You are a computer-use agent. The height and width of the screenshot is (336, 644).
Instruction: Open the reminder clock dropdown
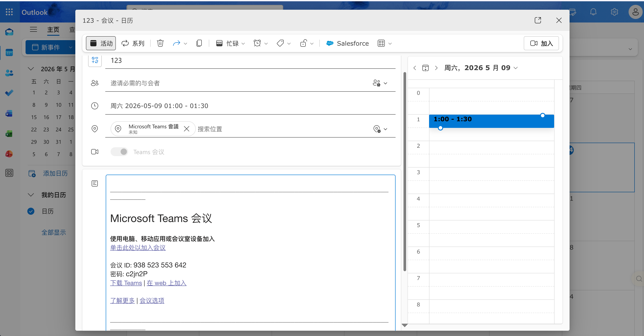(261, 43)
